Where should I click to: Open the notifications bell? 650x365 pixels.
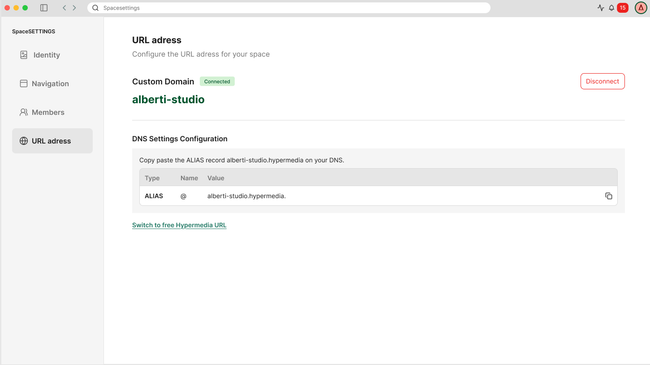click(611, 8)
